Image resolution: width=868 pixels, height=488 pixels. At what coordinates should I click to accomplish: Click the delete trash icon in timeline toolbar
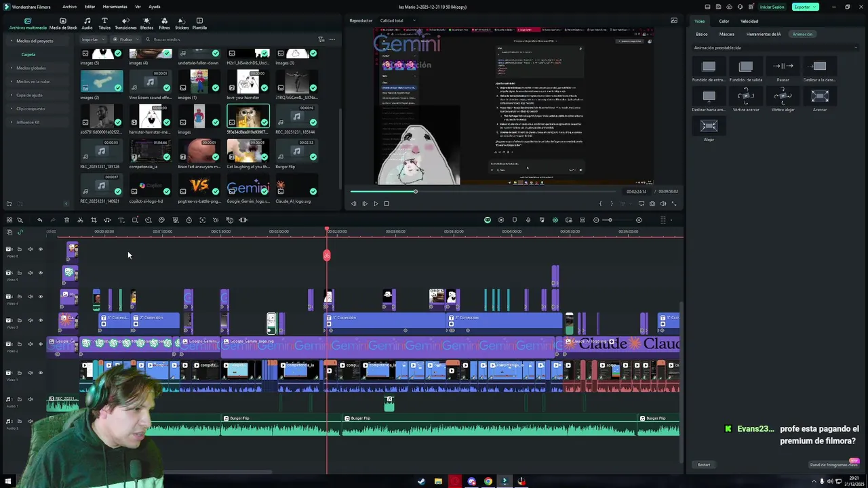click(x=66, y=220)
